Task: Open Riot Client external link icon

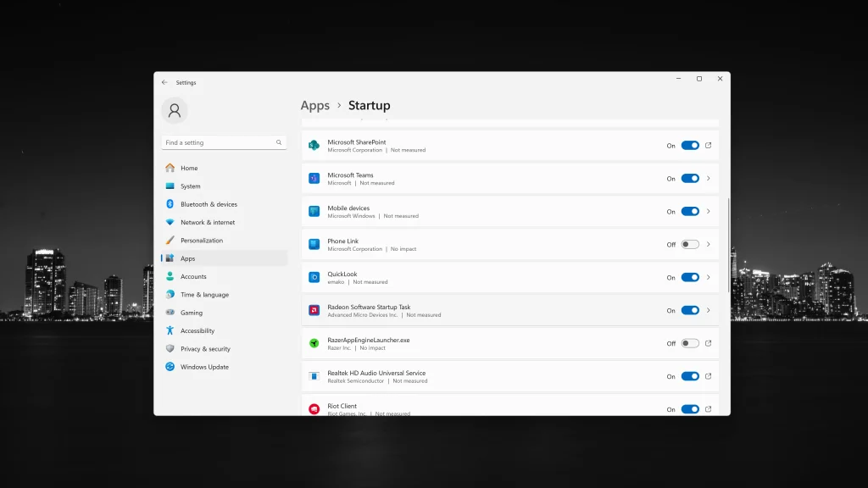Action: click(708, 409)
